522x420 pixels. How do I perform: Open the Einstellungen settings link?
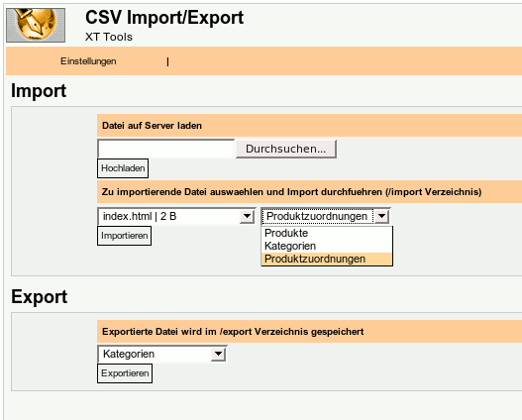(x=88, y=61)
